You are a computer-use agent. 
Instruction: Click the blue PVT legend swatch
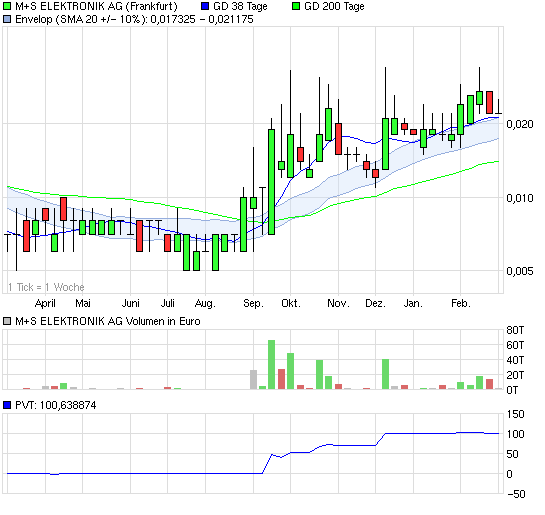7,405
